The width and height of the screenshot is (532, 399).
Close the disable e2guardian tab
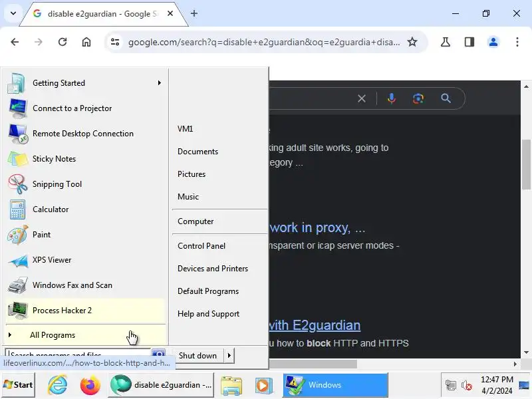(x=170, y=13)
